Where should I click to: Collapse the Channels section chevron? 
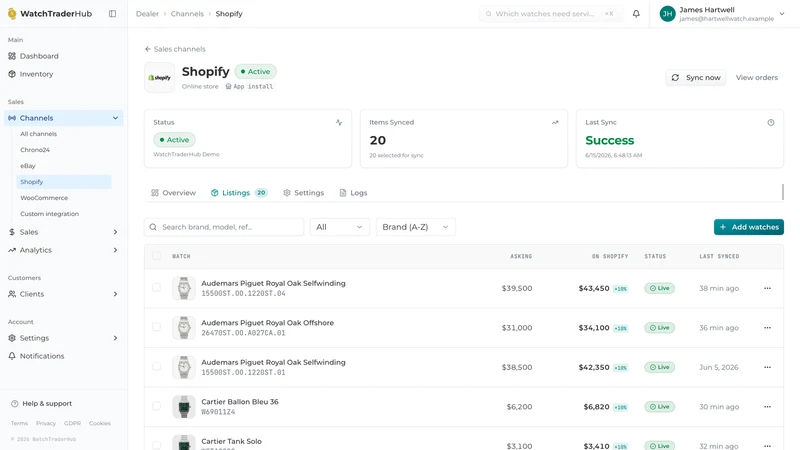[115, 118]
